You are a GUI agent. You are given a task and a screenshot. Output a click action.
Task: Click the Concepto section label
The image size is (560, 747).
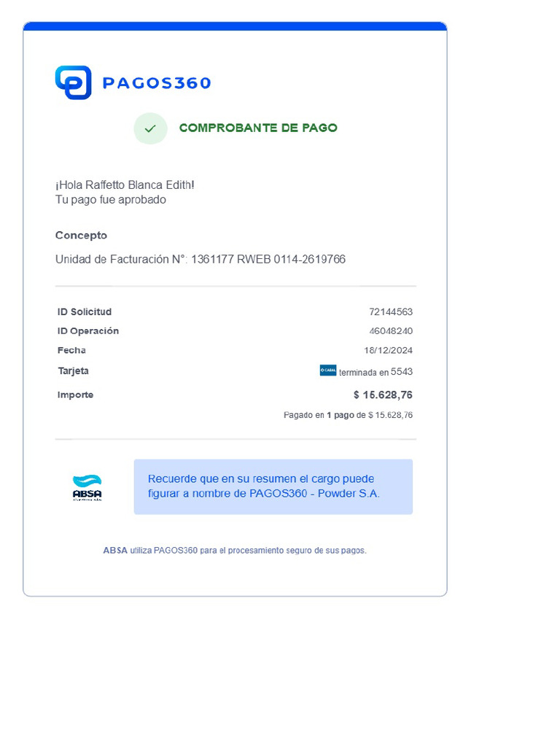tap(81, 236)
